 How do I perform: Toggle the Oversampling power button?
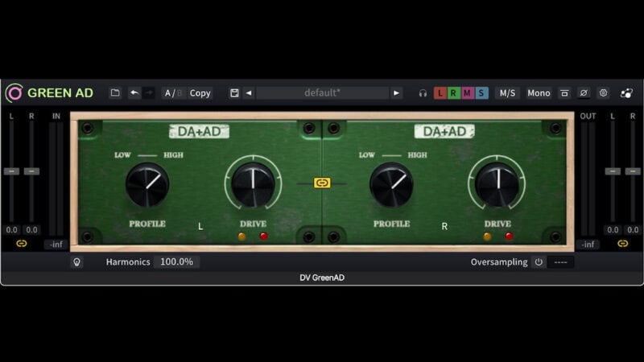coord(539,262)
